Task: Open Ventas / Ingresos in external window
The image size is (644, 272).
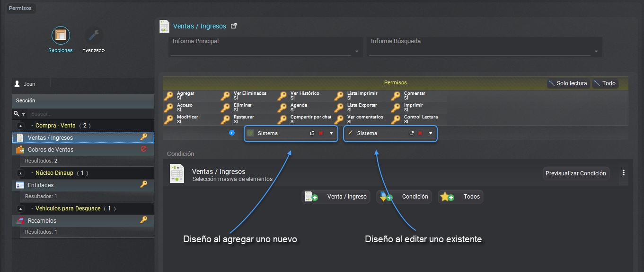Action: click(x=233, y=26)
